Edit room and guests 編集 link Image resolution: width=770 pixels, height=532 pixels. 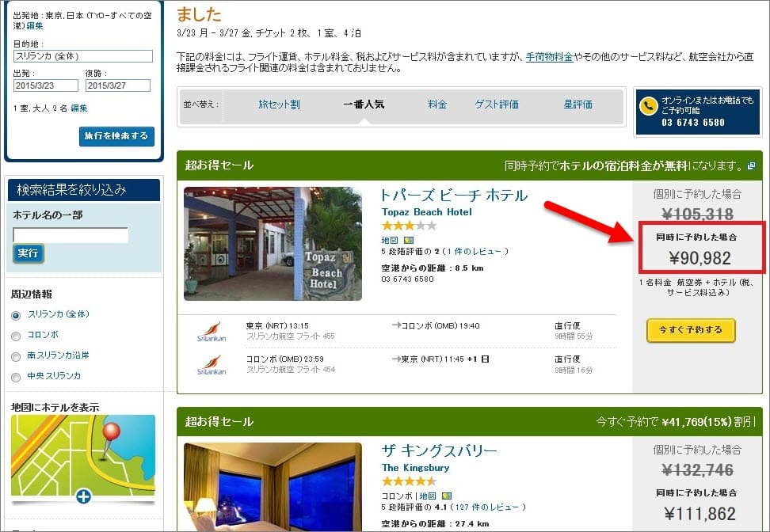[x=79, y=108]
